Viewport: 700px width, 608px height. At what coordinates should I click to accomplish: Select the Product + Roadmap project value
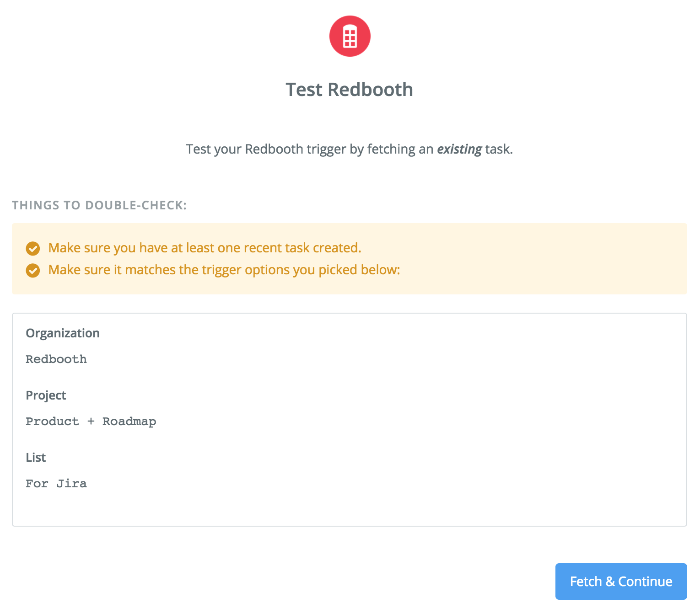pos(91,421)
